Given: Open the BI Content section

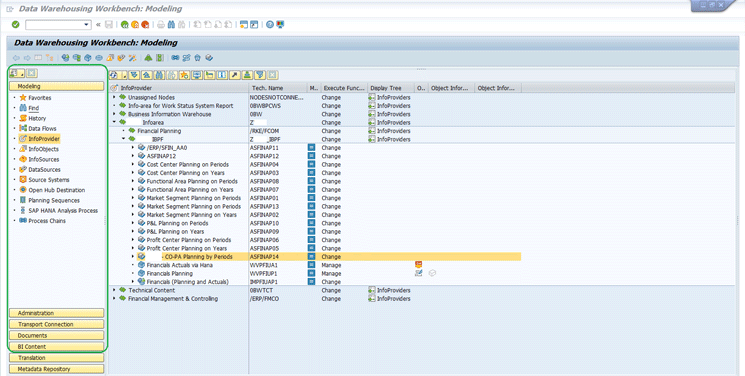Looking at the screenshot, I should pyautogui.click(x=57, y=347).
